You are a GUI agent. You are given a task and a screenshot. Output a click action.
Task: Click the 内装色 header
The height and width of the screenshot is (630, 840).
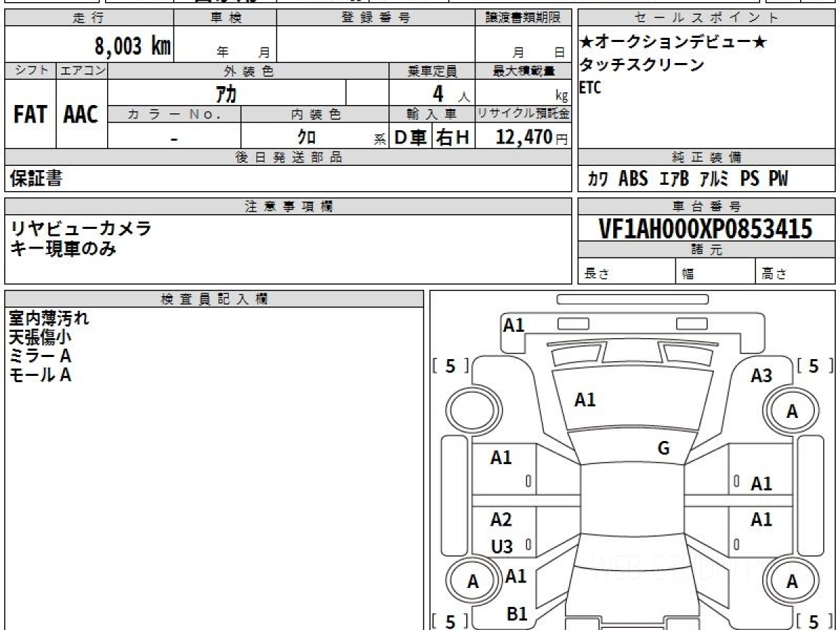pos(315,113)
